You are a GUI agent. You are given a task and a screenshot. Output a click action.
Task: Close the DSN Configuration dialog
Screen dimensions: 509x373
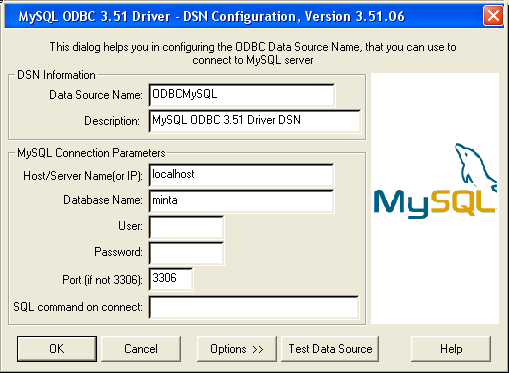click(493, 16)
